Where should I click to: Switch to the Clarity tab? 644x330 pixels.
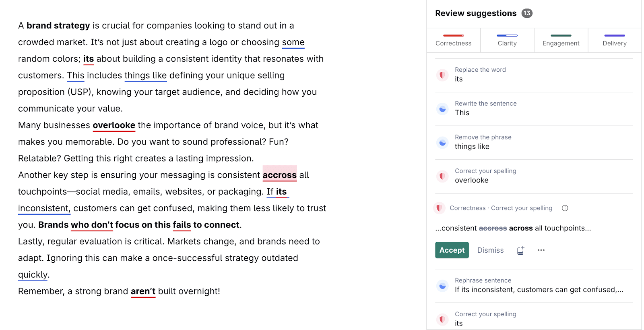pyautogui.click(x=507, y=40)
